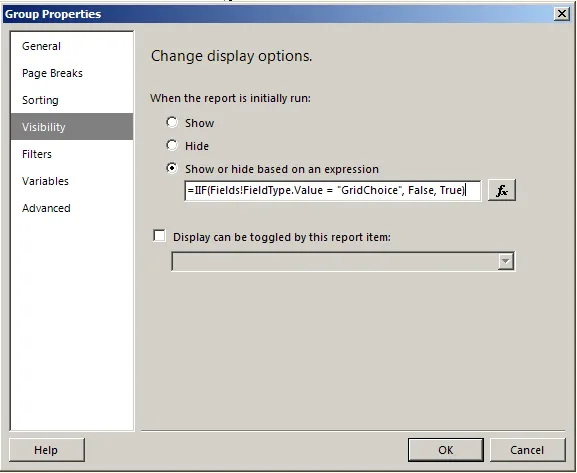Screen dimensions: 577x473
Task: Select the Hide radio button
Action: tap(172, 145)
